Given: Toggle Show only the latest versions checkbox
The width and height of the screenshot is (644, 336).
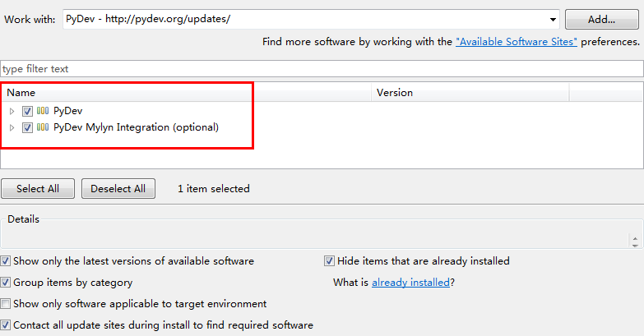Looking at the screenshot, I should click(5, 261).
